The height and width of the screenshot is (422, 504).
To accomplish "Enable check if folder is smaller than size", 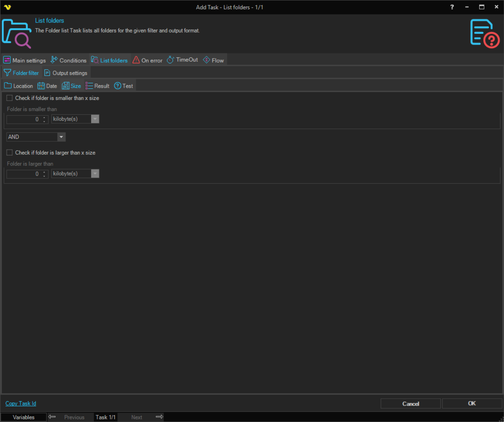I will click(10, 98).
